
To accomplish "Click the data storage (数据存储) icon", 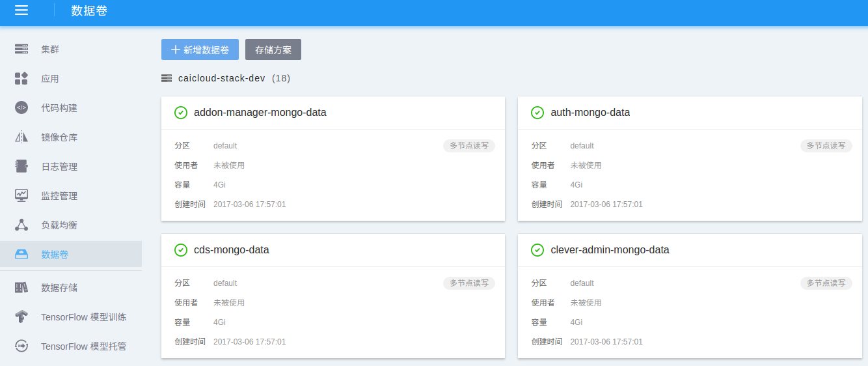I will click(21, 288).
